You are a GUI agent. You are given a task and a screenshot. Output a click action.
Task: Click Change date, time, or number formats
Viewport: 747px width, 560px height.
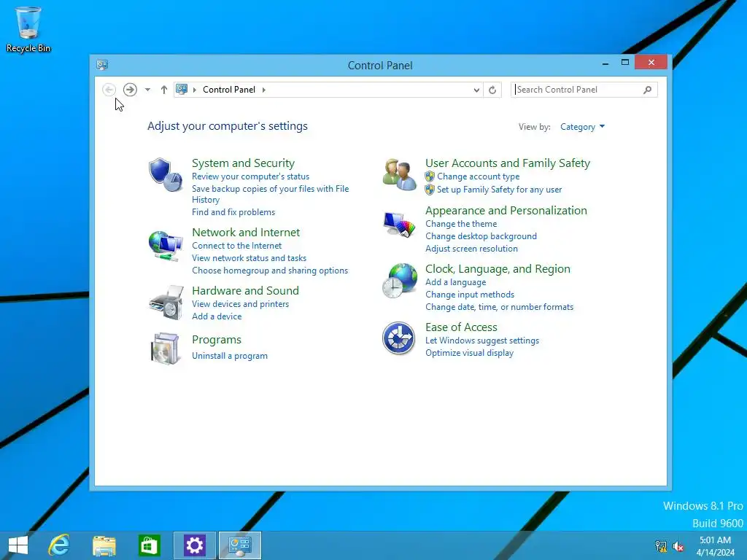(x=499, y=307)
